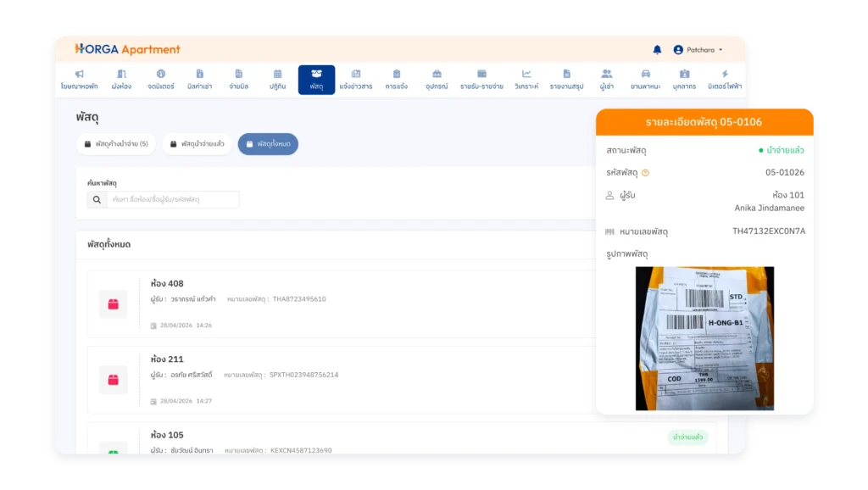Viewport: 868px width, 490px height.
Task: Open the ปฏิทิน calendar menu
Action: pos(277,80)
